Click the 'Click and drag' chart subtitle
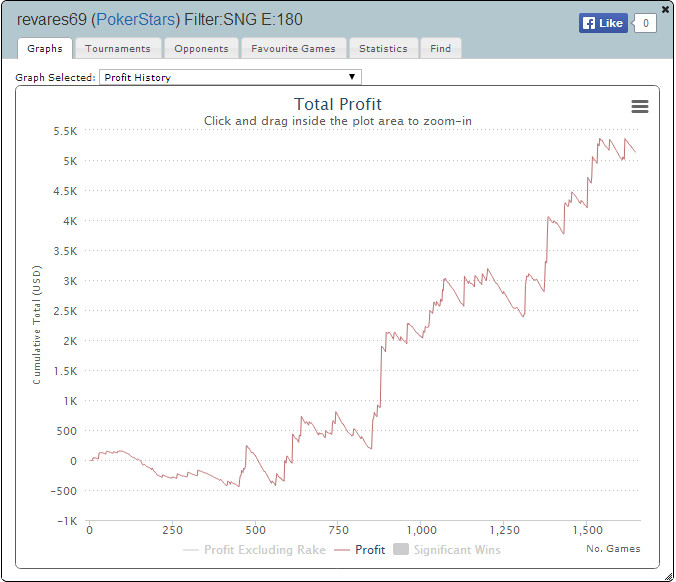Image resolution: width=676 pixels, height=582 pixels. coord(338,121)
